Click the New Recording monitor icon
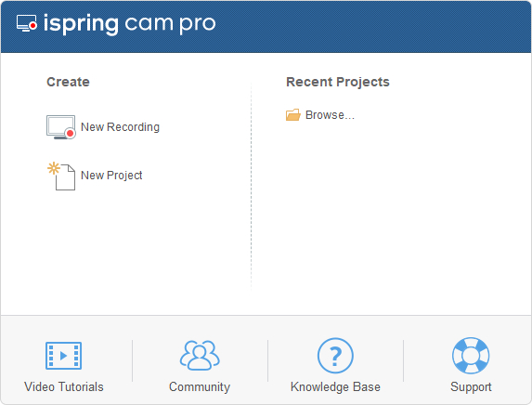Viewport: 532px width, 405px height. 61,127
